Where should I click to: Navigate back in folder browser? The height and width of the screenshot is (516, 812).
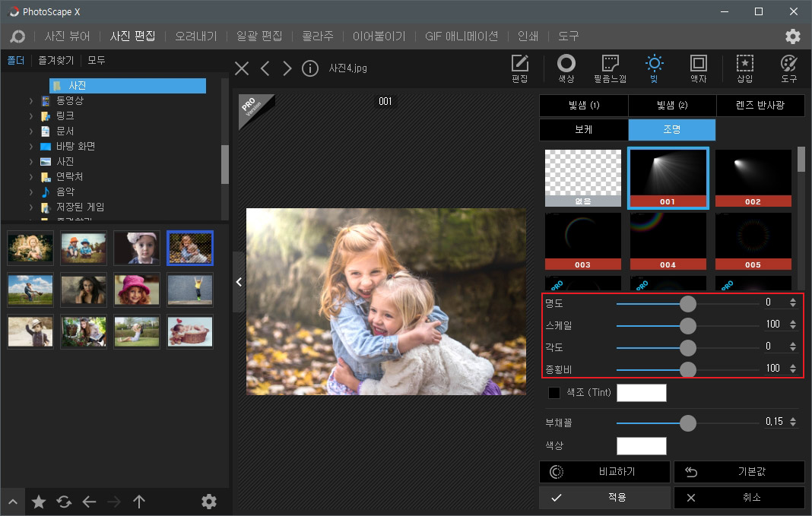[90, 502]
